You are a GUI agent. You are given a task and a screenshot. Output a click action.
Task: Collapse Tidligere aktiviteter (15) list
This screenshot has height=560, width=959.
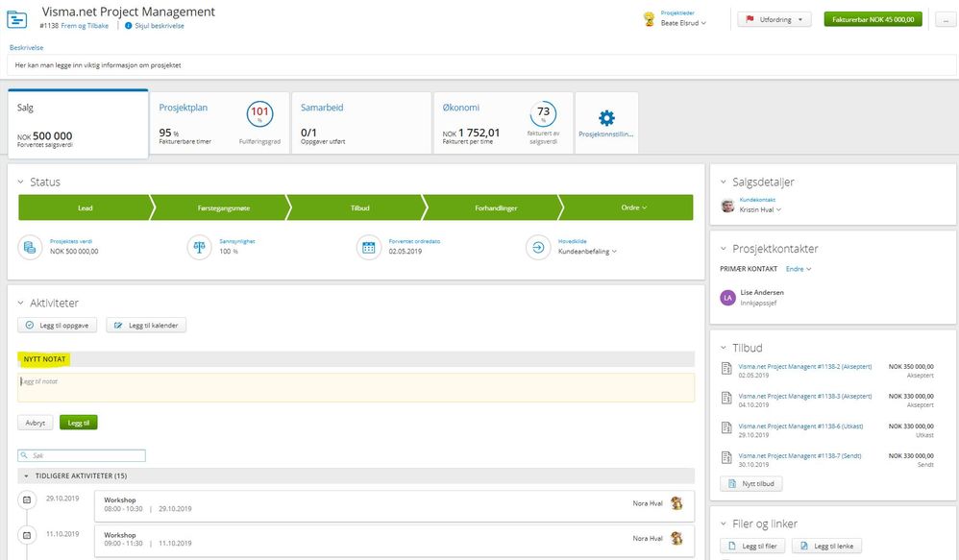click(x=26, y=475)
